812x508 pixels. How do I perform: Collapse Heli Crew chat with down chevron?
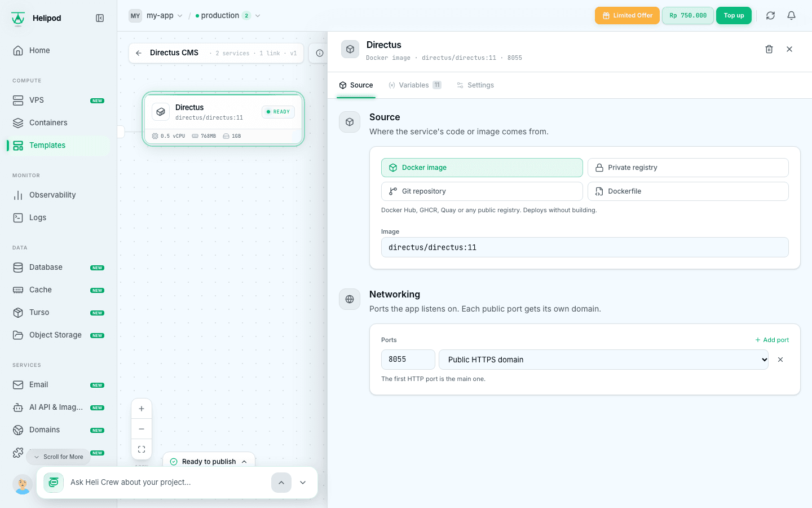(303, 483)
